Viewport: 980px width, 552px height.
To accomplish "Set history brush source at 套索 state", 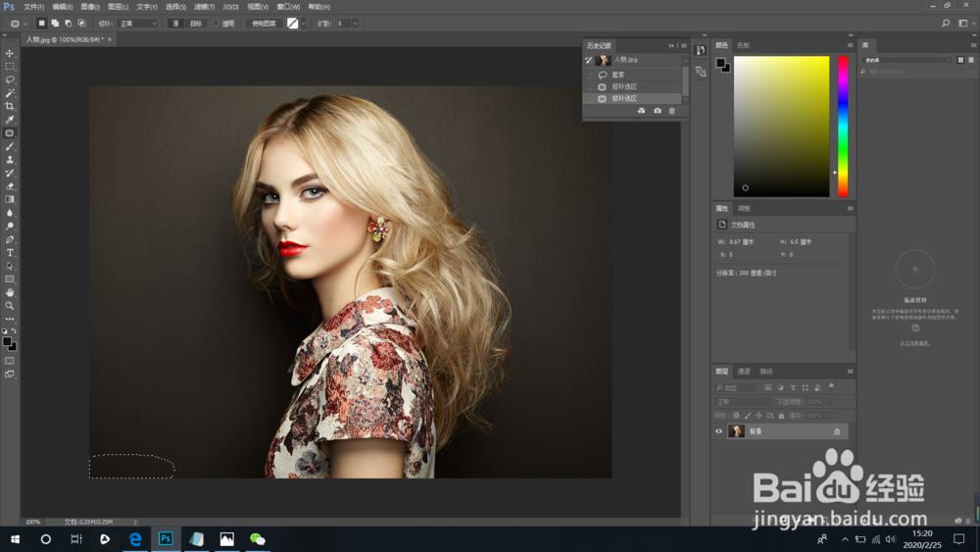I will (588, 75).
